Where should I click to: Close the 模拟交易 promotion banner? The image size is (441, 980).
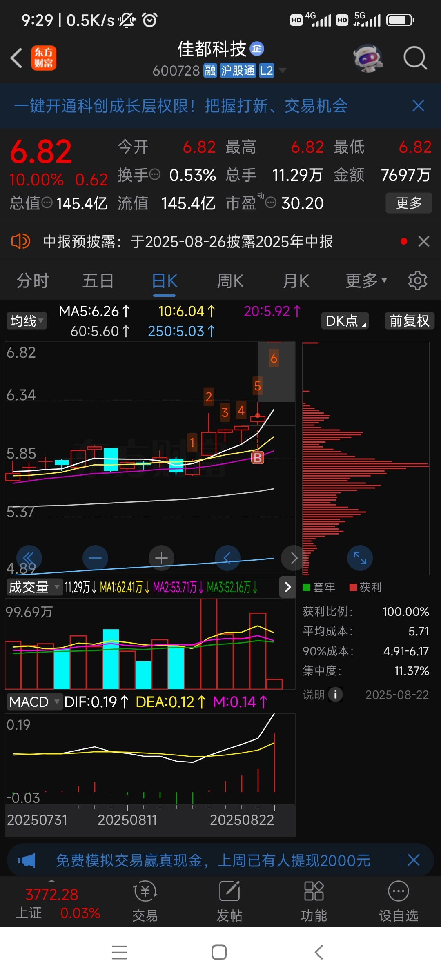(x=414, y=860)
